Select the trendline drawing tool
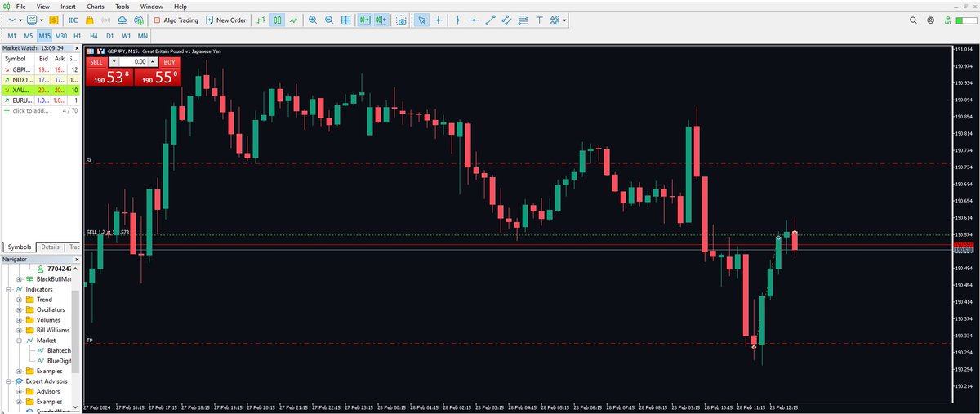This screenshot has height=414, width=980. [x=490, y=20]
